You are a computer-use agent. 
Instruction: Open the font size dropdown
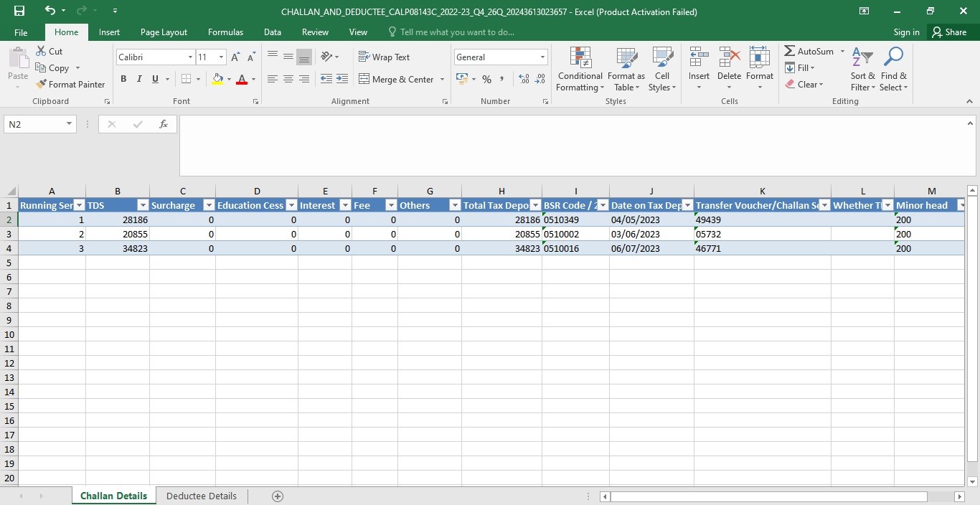(x=221, y=57)
